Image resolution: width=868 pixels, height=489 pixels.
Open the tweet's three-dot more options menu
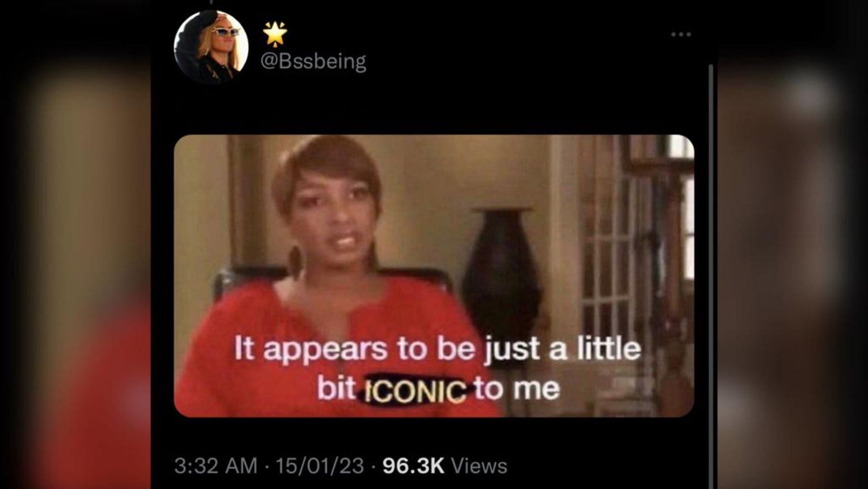pos(681,34)
